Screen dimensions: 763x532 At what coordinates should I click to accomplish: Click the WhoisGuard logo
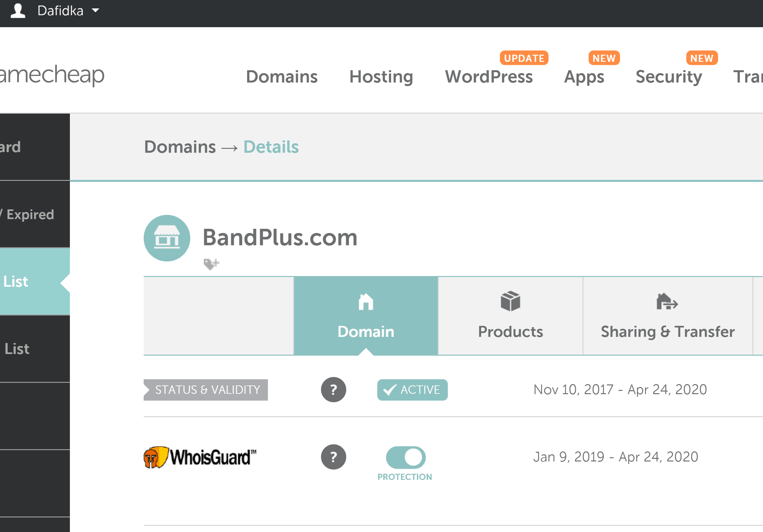pos(200,457)
